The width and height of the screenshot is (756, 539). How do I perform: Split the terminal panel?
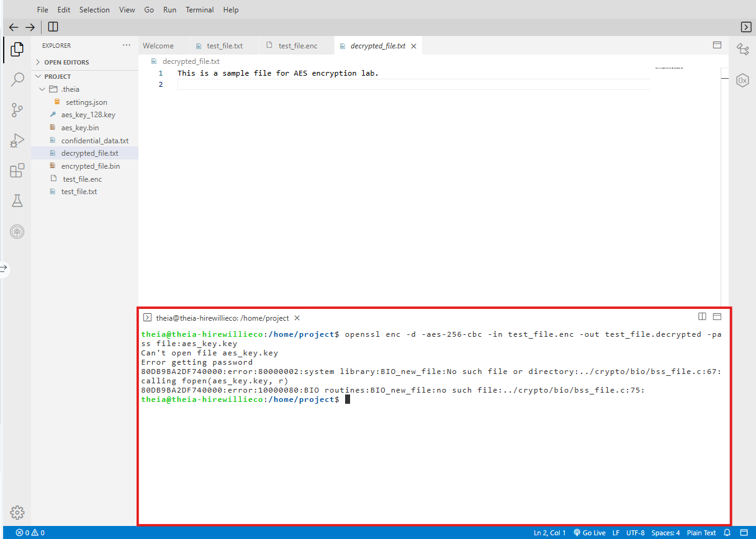[702, 316]
